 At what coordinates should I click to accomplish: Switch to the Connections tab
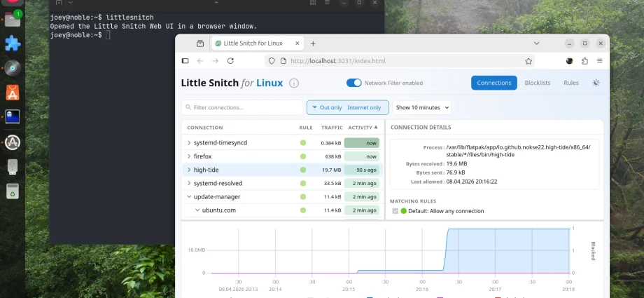pos(493,83)
